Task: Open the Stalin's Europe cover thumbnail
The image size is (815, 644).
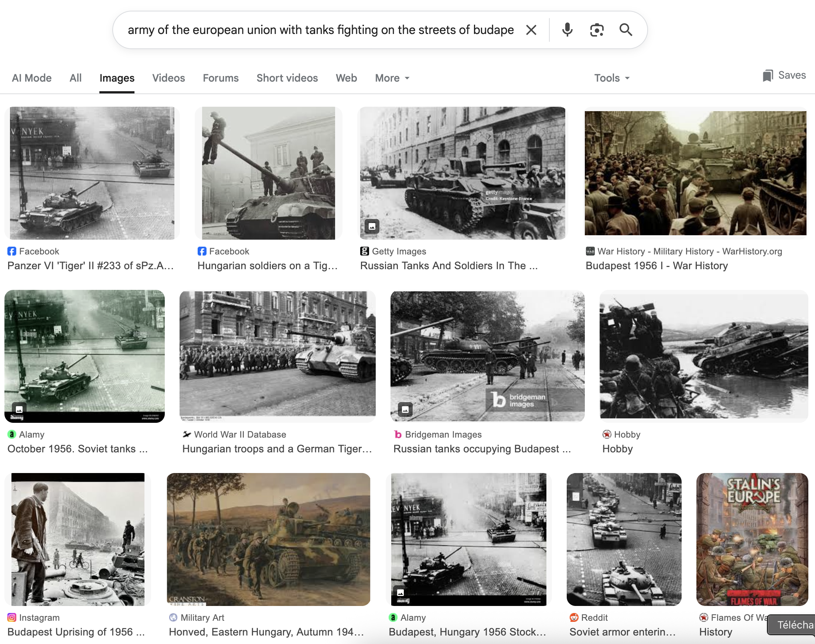Action: (x=752, y=539)
